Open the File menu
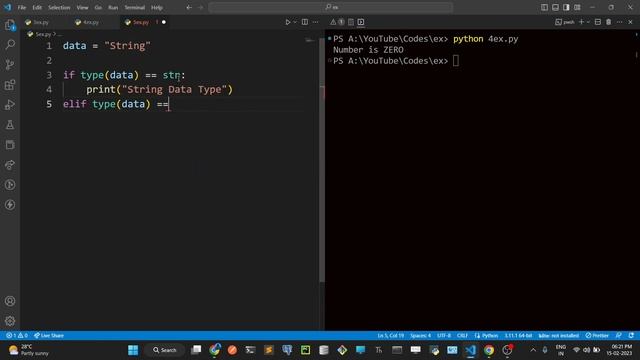This screenshot has height=360, width=640. 22,7
